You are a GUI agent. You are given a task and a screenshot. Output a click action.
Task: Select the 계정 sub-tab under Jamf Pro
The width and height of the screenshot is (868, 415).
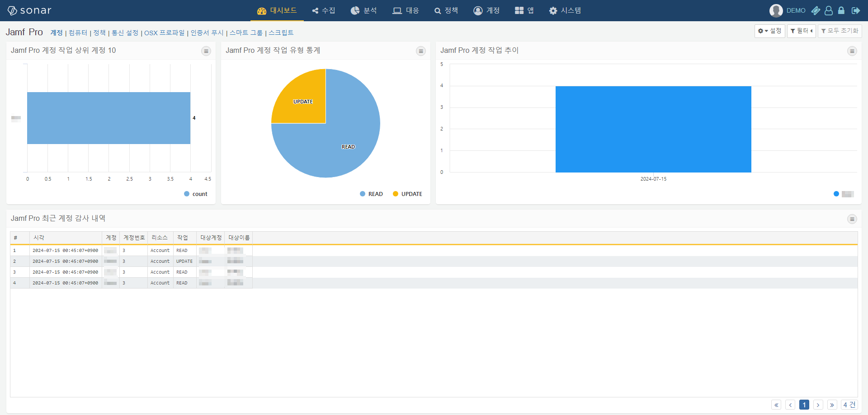(x=57, y=33)
